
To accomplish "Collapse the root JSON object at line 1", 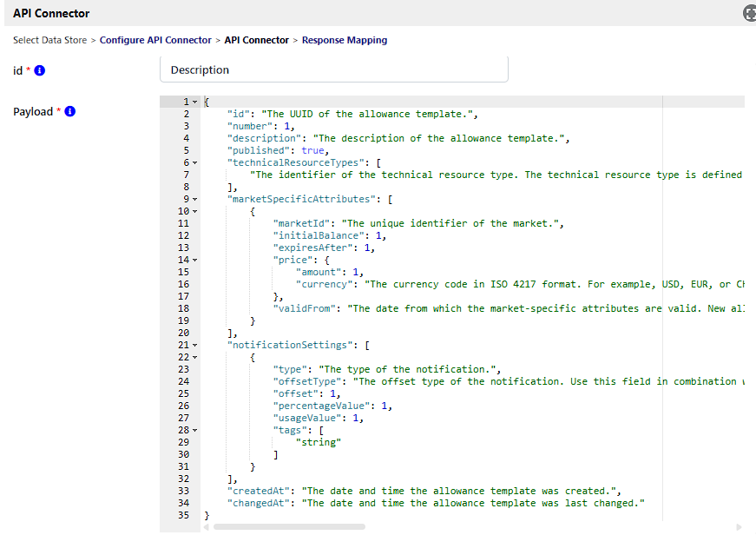I will point(195,102).
